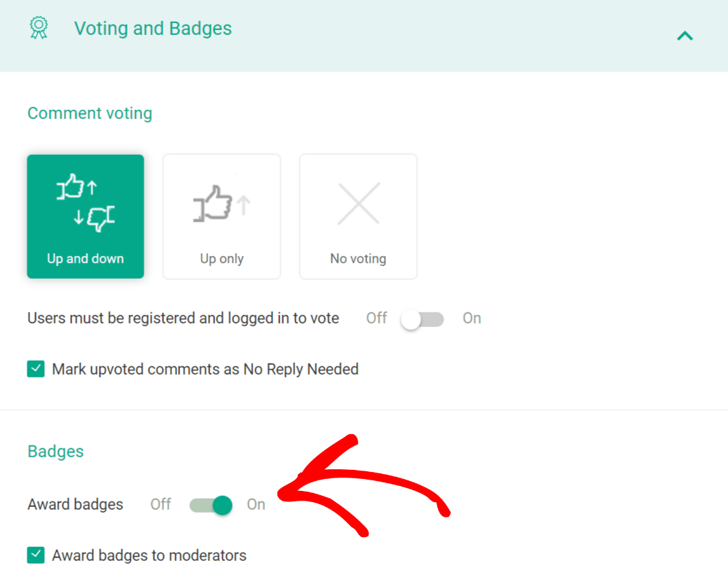Click the On label beside Award badges
Viewport: 728px width, 570px height.
coord(256,504)
